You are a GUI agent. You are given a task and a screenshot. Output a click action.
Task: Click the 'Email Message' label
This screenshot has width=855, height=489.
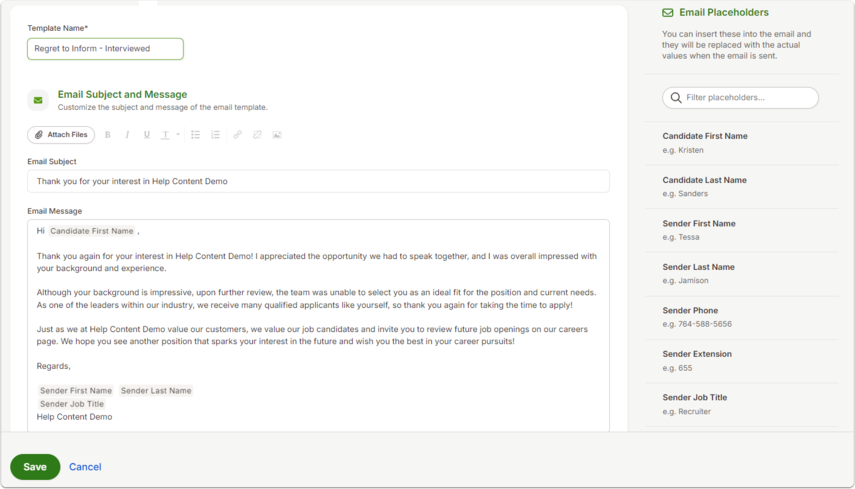[x=55, y=211]
